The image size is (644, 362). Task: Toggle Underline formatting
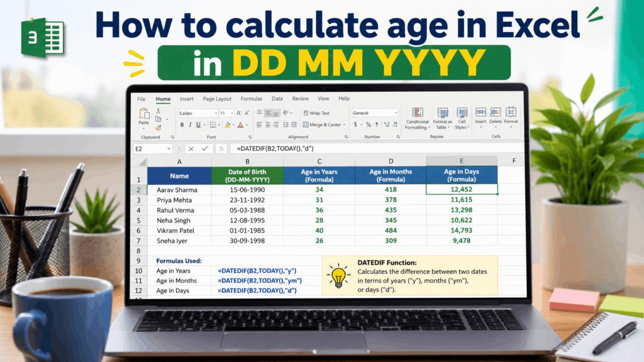pos(198,125)
